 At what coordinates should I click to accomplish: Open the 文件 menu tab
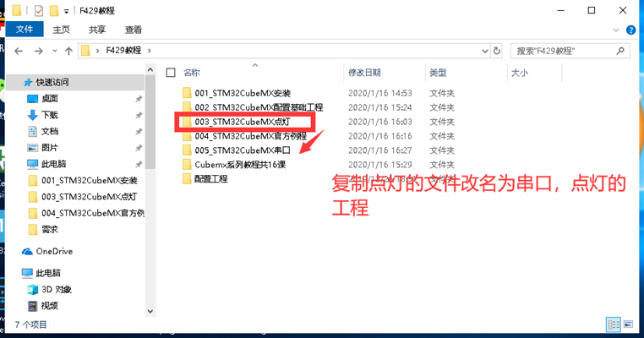pyautogui.click(x=25, y=30)
